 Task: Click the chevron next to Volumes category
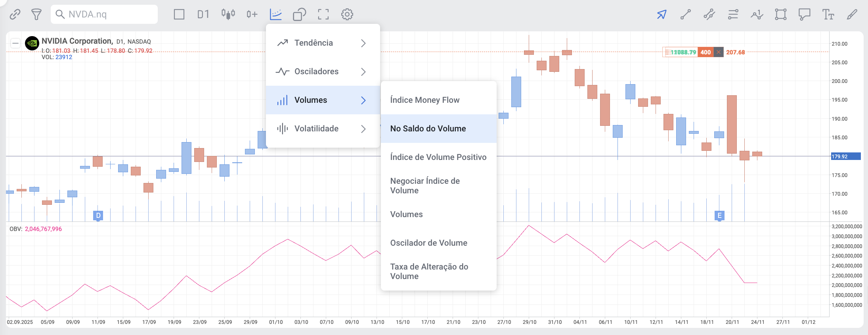pos(363,100)
